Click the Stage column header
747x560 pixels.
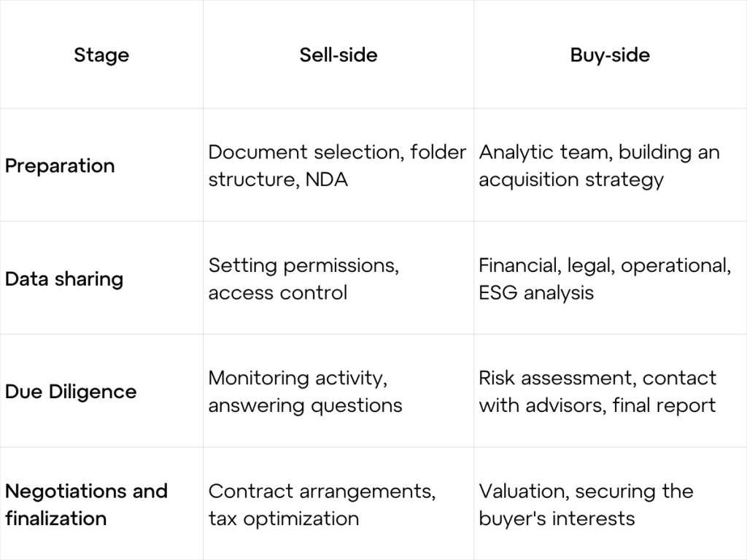click(x=101, y=55)
